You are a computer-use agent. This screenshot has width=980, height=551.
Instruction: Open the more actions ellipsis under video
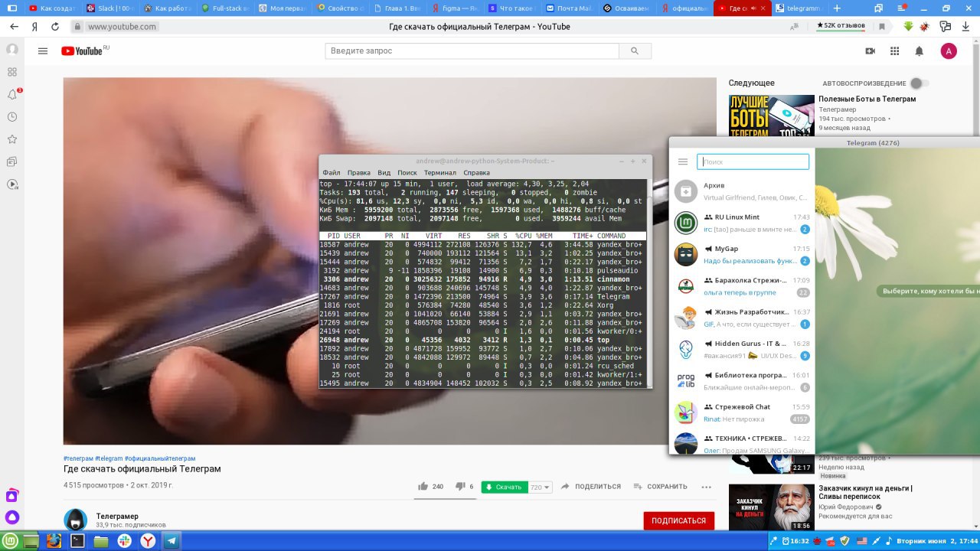[x=707, y=487]
